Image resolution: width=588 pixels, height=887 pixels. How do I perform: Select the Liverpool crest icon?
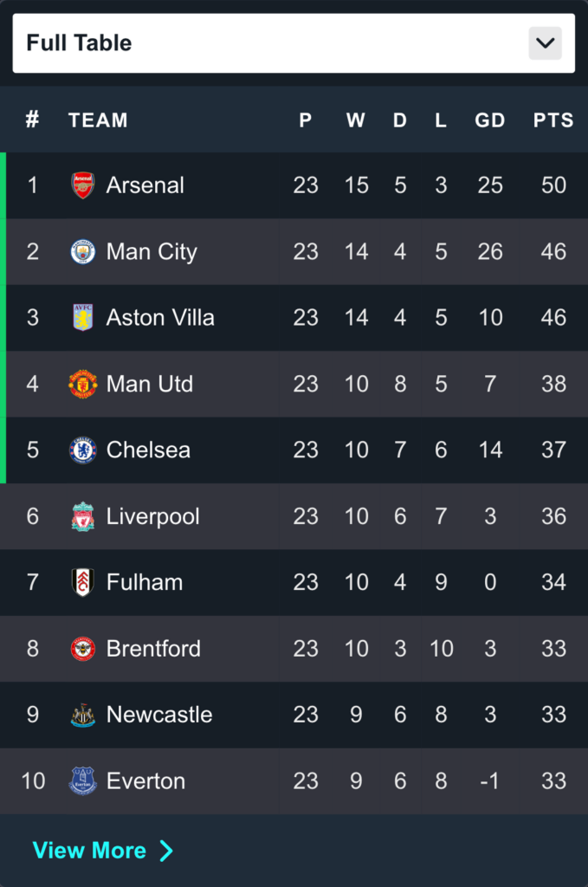tap(83, 516)
